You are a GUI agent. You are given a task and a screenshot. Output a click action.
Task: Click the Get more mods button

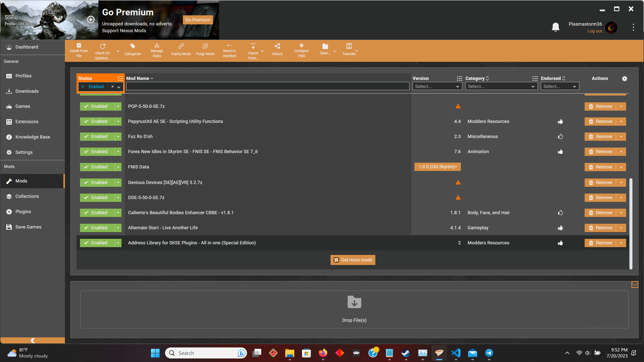[353, 260]
